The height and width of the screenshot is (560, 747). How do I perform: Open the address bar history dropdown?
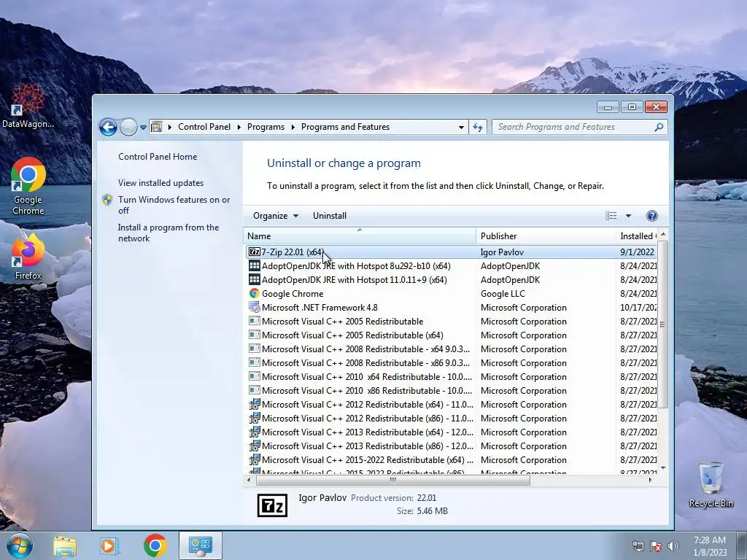point(461,127)
